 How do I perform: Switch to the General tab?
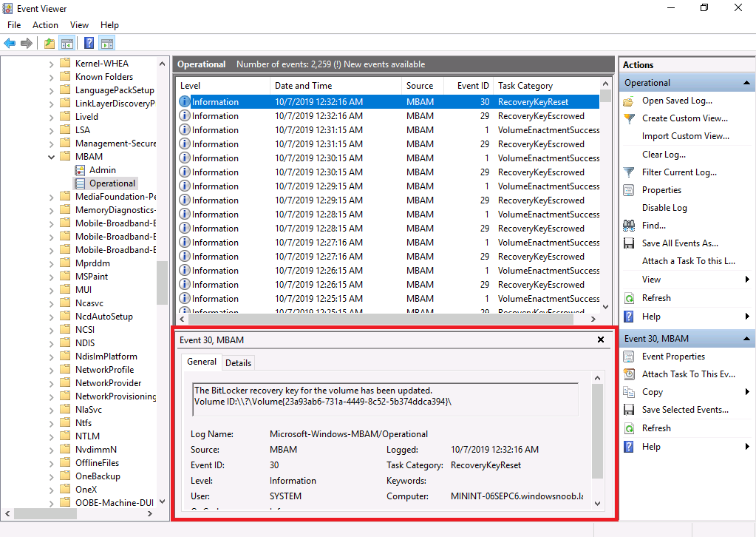(x=202, y=362)
